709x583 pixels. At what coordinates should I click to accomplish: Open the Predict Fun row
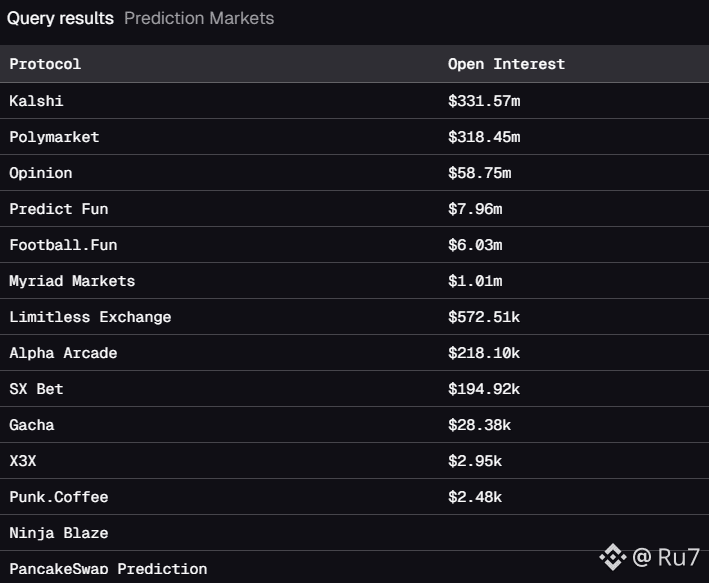tap(58, 209)
